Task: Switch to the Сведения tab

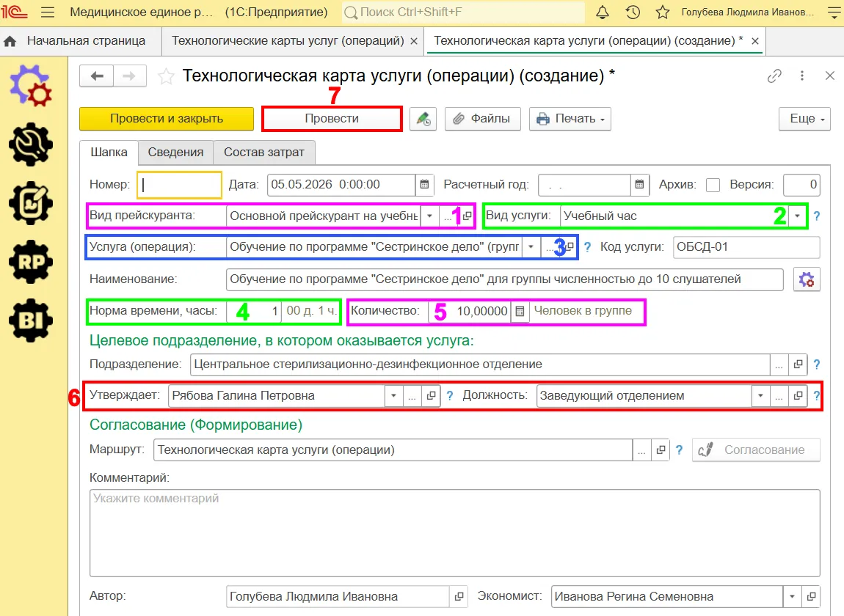Action: point(175,153)
